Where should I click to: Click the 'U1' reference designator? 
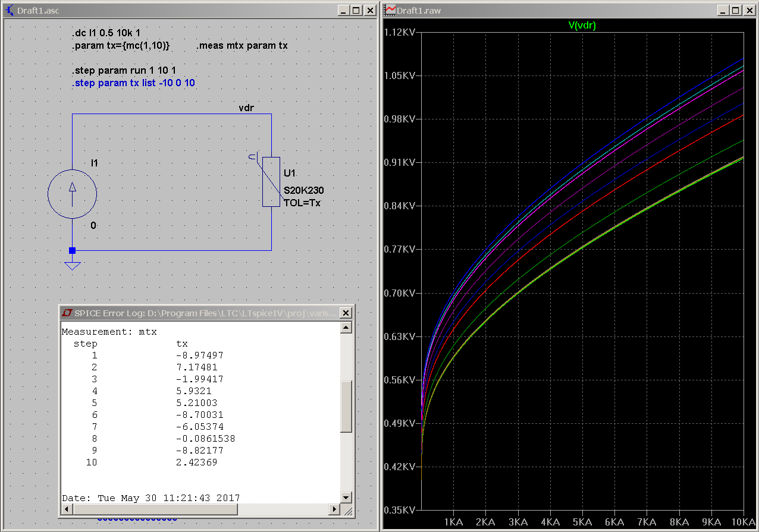[x=290, y=174]
